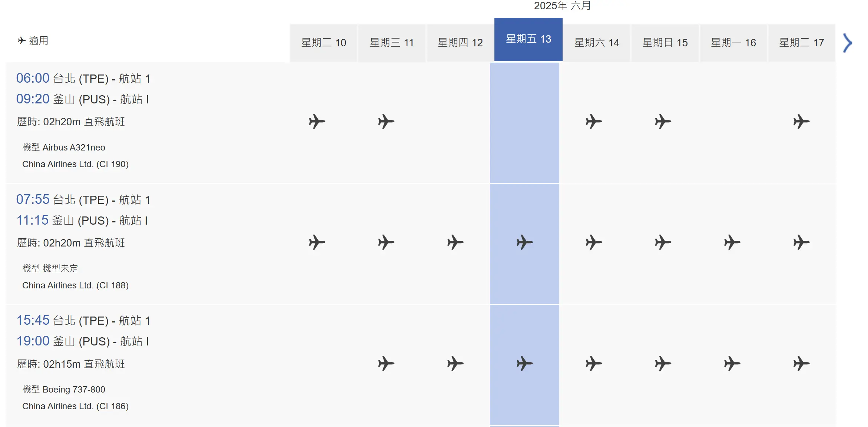The image size is (868, 427).
Task: Switch to the 星期一 16 date tab
Action: coord(733,43)
